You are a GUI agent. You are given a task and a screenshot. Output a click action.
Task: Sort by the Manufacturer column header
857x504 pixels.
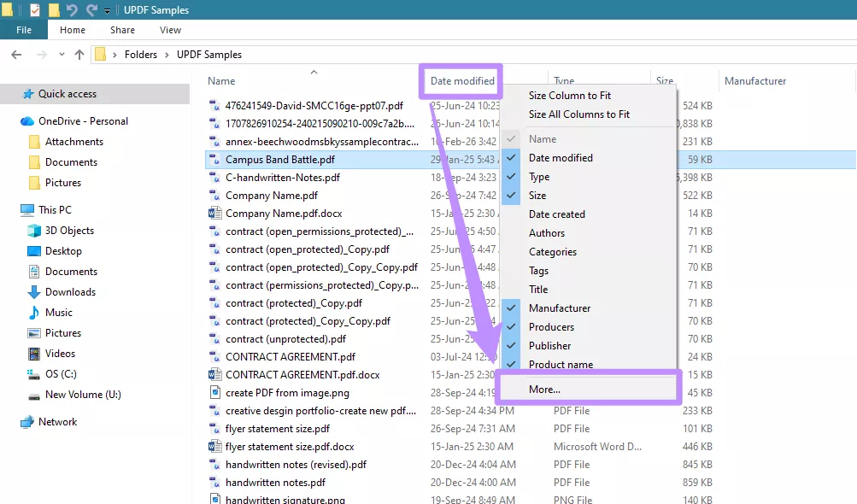755,81
